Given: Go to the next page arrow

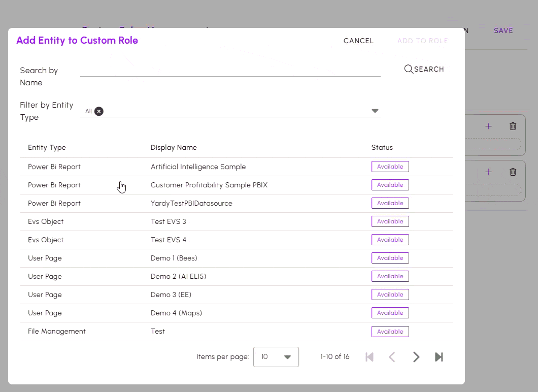Looking at the screenshot, I should (x=416, y=357).
